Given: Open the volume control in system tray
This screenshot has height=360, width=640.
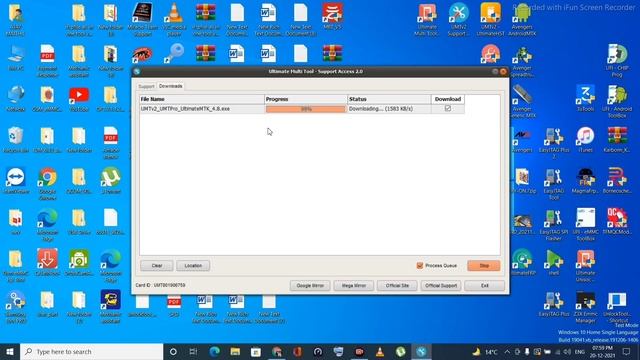Looking at the screenshot, I should tap(567, 352).
